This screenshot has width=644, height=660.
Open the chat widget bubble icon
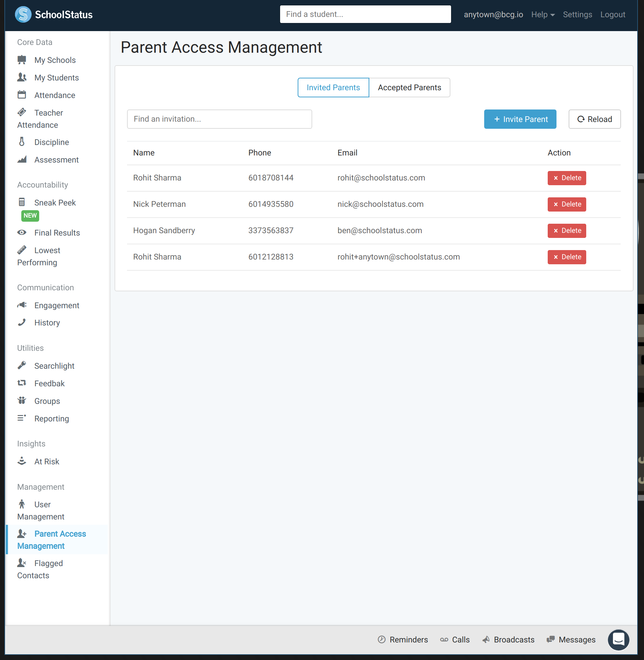[618, 640]
